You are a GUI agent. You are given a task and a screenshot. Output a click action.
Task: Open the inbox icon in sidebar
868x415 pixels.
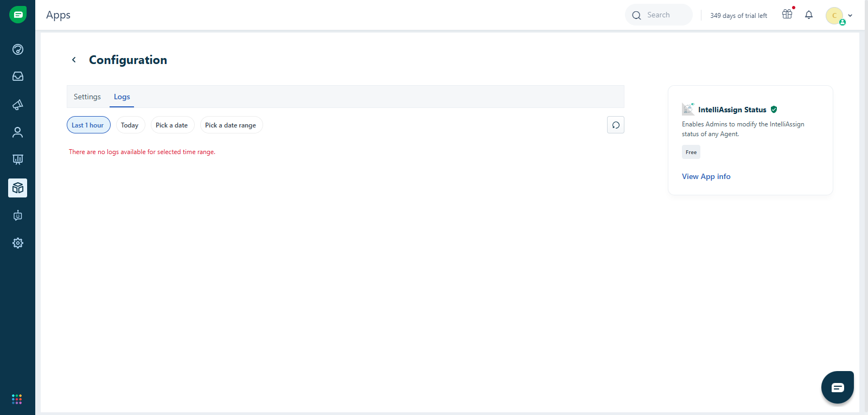coord(18,76)
